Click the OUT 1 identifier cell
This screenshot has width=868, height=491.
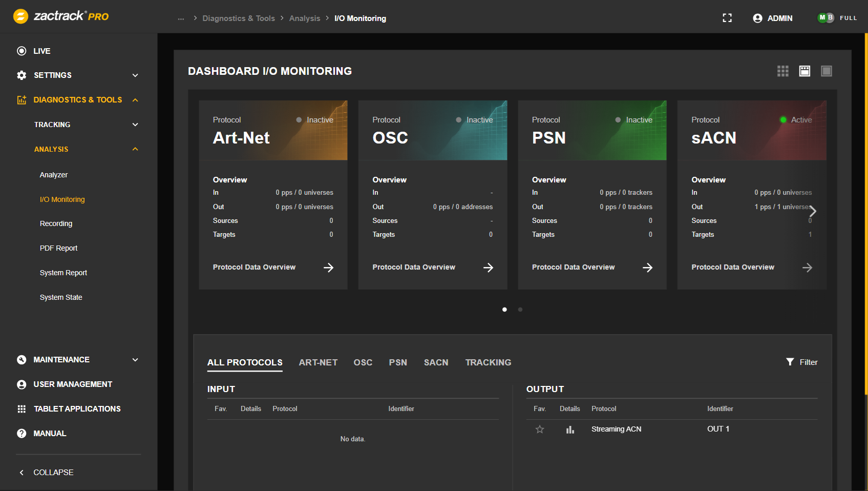[718, 429]
